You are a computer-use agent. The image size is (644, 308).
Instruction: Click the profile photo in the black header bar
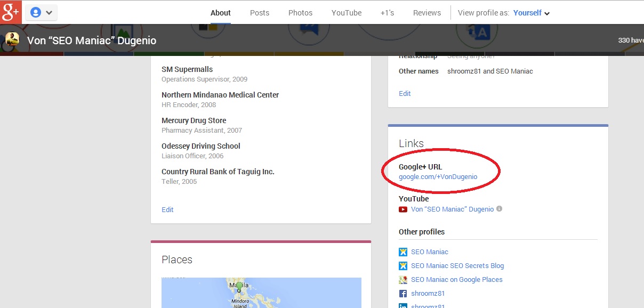tap(12, 40)
